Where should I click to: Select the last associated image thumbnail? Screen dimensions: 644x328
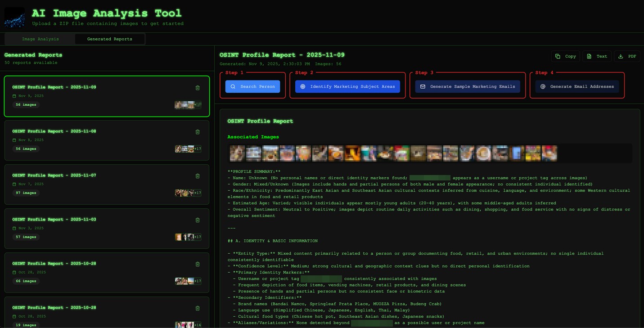(549, 153)
